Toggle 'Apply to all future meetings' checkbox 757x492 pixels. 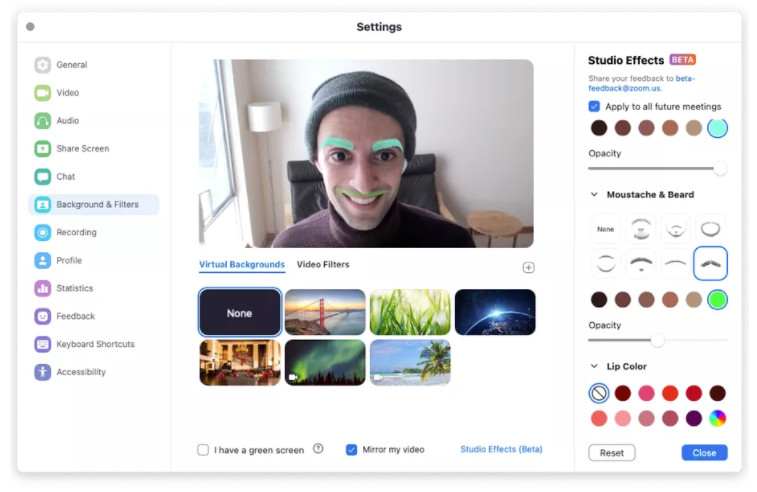click(x=594, y=106)
